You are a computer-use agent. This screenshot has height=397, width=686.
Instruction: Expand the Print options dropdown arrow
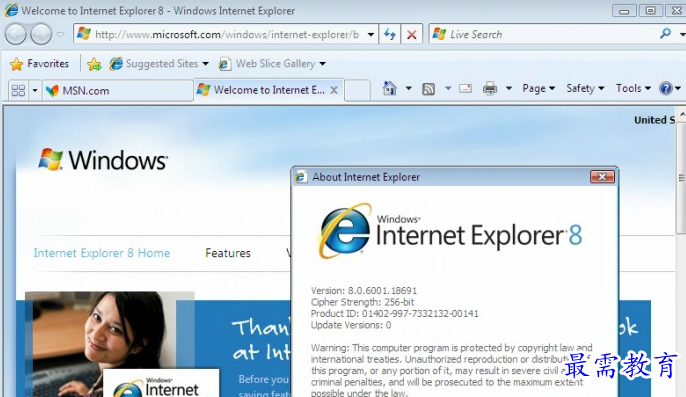509,88
